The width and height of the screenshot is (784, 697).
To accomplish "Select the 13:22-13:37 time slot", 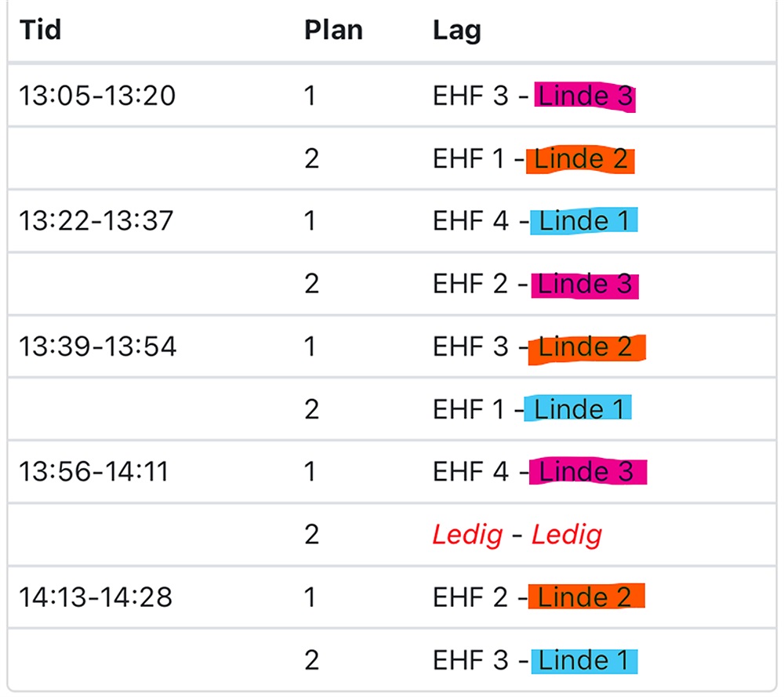I will 96,221.
